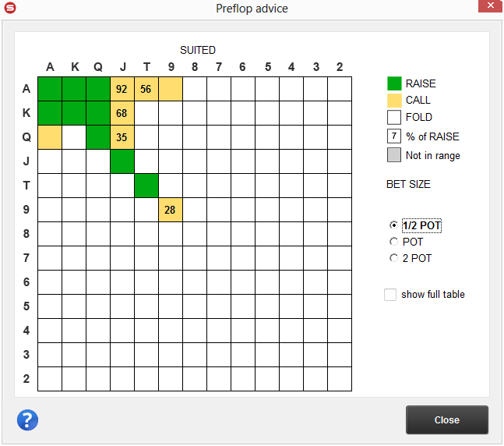Click the white FOLD legend box
The width and height of the screenshot is (504, 446).
point(394,118)
